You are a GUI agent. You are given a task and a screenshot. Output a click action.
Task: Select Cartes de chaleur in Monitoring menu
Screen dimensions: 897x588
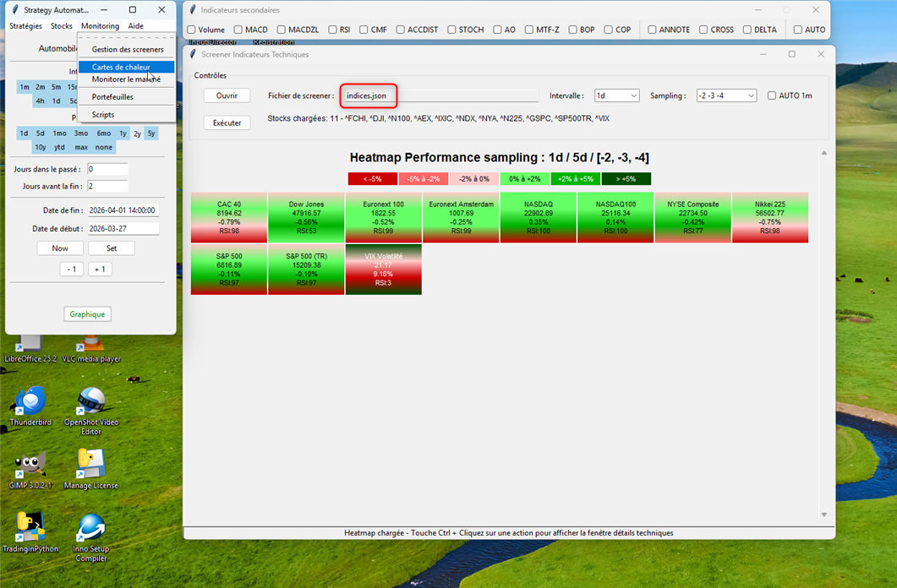121,67
